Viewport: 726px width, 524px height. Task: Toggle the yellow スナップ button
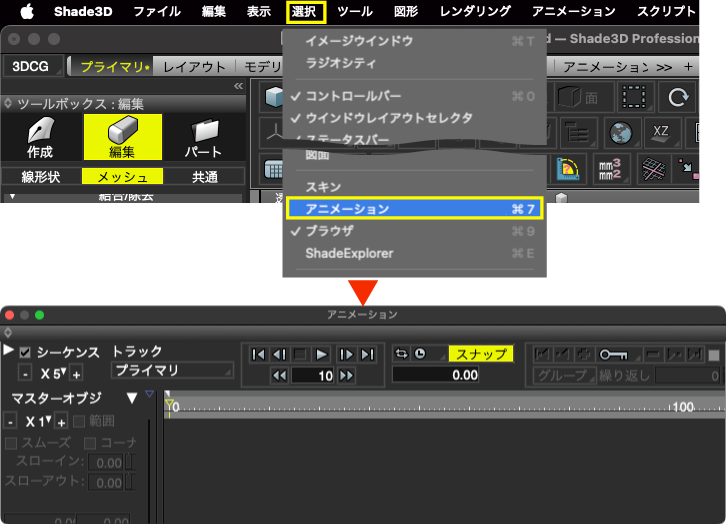481,354
